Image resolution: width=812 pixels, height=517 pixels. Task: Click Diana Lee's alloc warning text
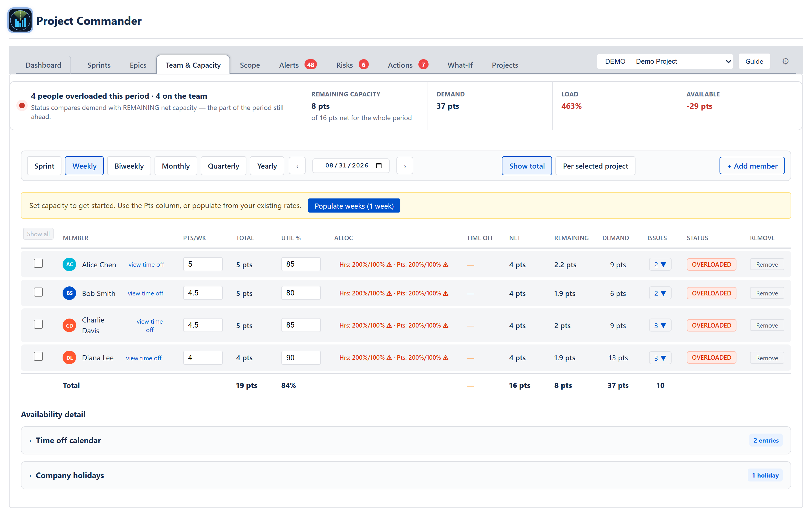click(x=394, y=358)
